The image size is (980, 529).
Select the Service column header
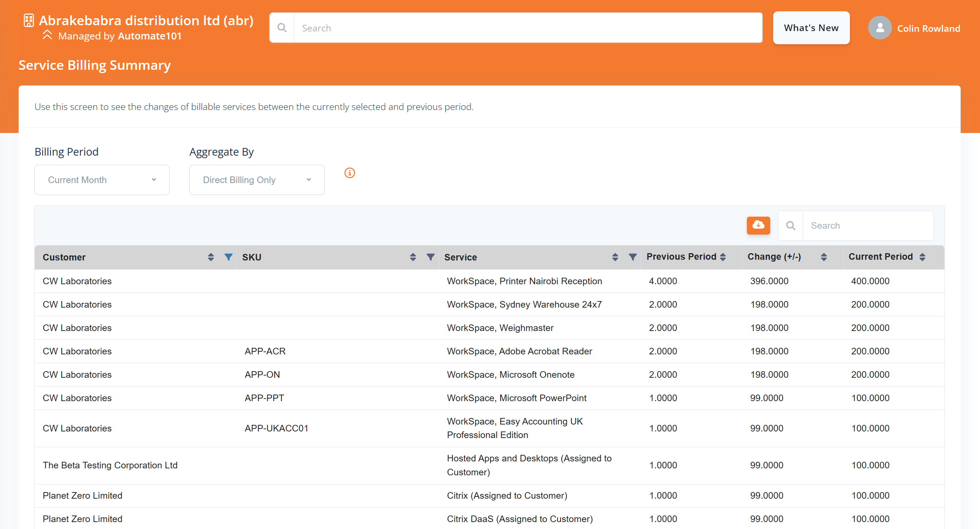click(x=461, y=257)
